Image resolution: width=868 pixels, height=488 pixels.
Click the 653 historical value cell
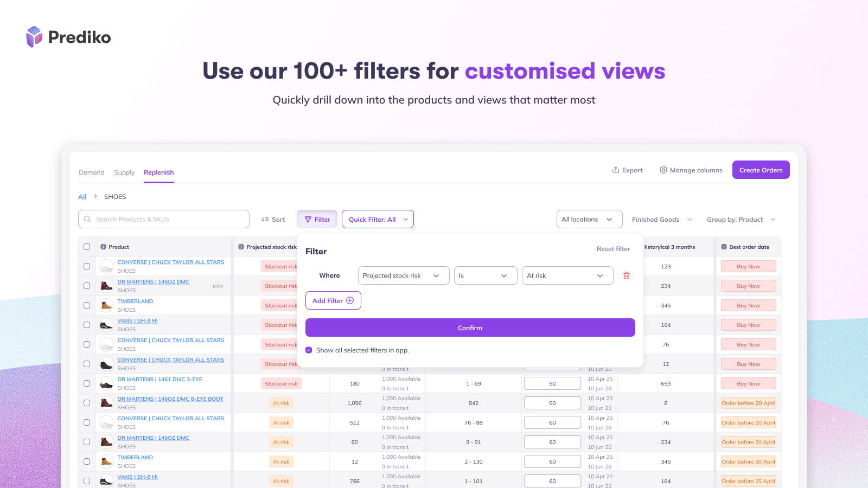[666, 383]
